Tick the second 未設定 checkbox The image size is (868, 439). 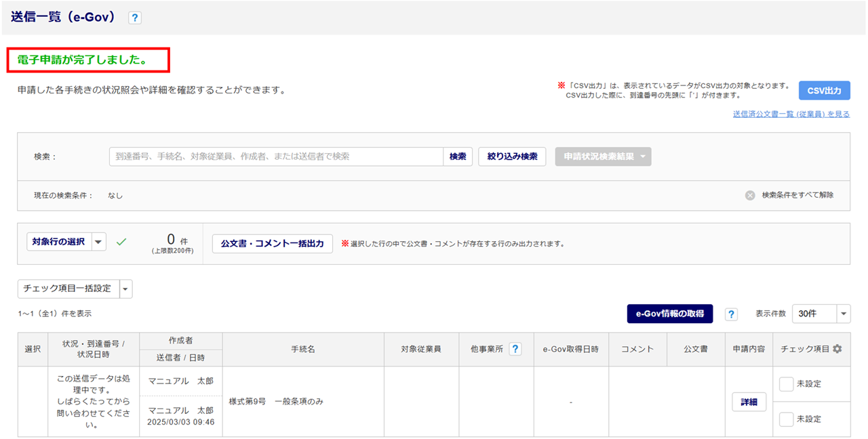786,419
